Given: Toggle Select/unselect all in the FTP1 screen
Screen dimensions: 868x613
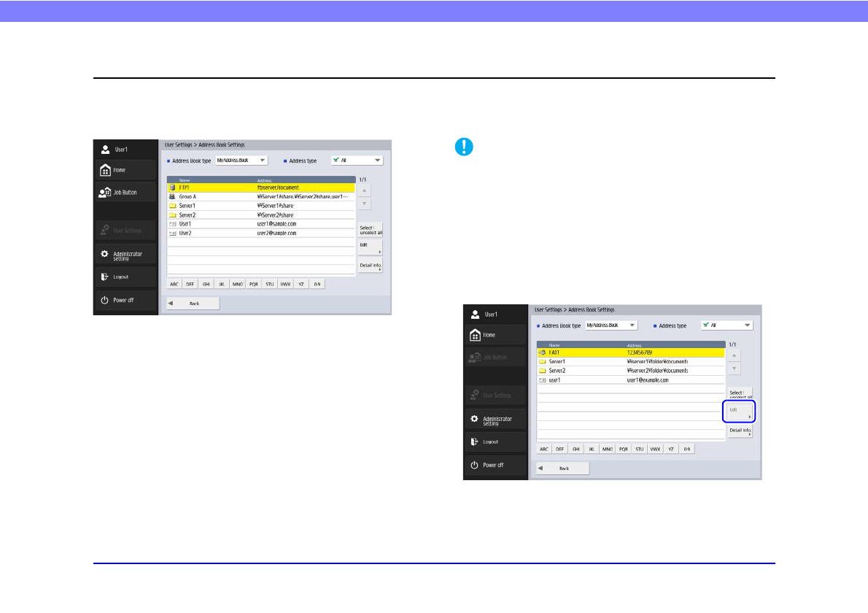Looking at the screenshot, I should pyautogui.click(x=370, y=230).
